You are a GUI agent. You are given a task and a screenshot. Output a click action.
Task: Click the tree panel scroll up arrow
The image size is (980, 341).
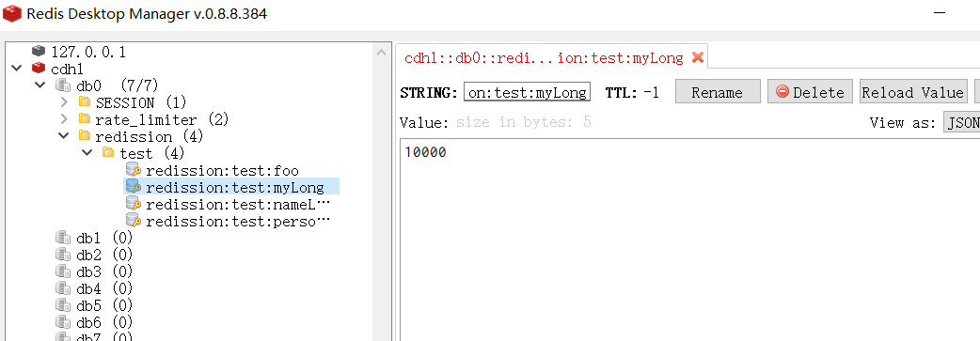(382, 53)
